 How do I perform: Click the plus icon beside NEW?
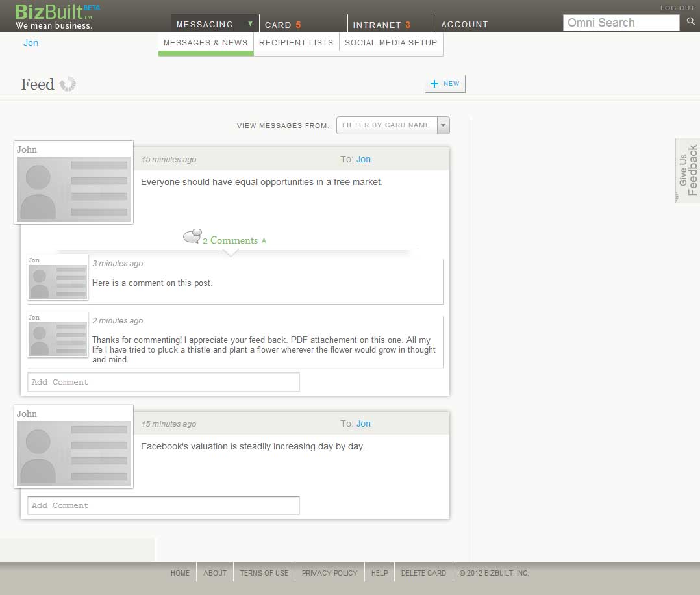click(434, 84)
